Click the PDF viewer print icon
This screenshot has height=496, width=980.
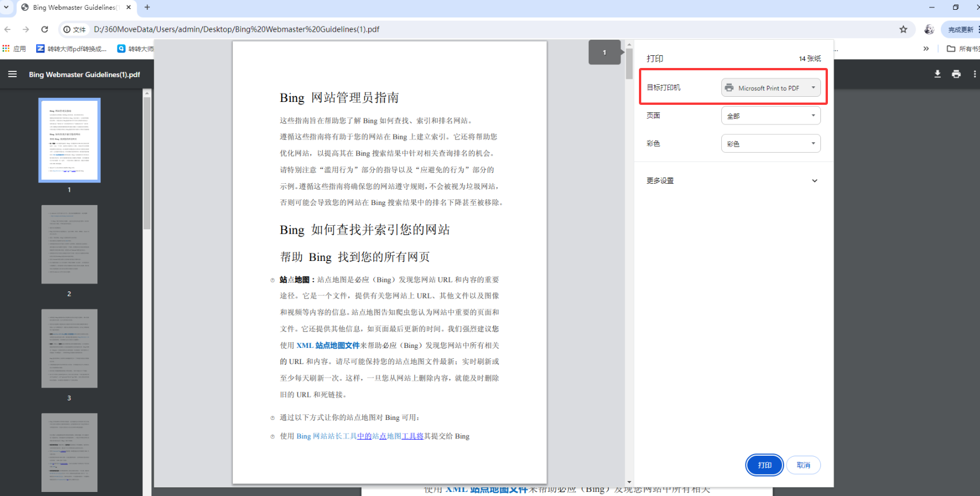[956, 74]
